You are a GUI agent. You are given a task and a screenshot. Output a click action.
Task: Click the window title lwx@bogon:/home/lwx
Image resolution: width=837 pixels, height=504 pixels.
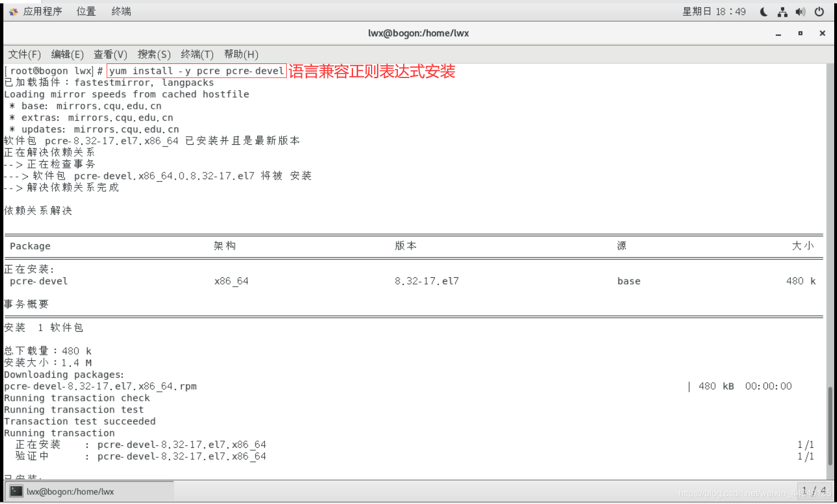(x=418, y=33)
